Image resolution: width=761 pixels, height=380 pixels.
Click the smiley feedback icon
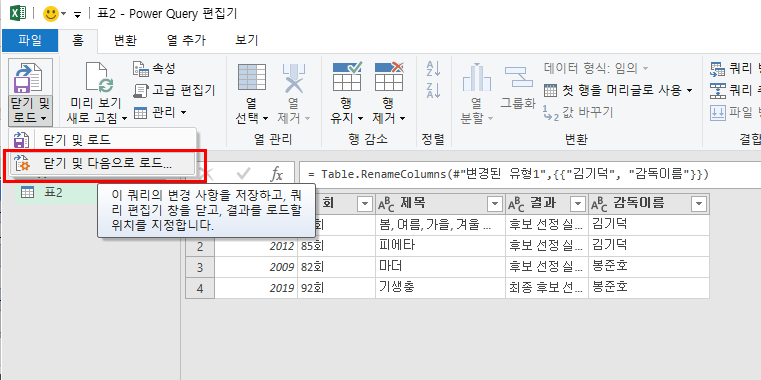50,14
